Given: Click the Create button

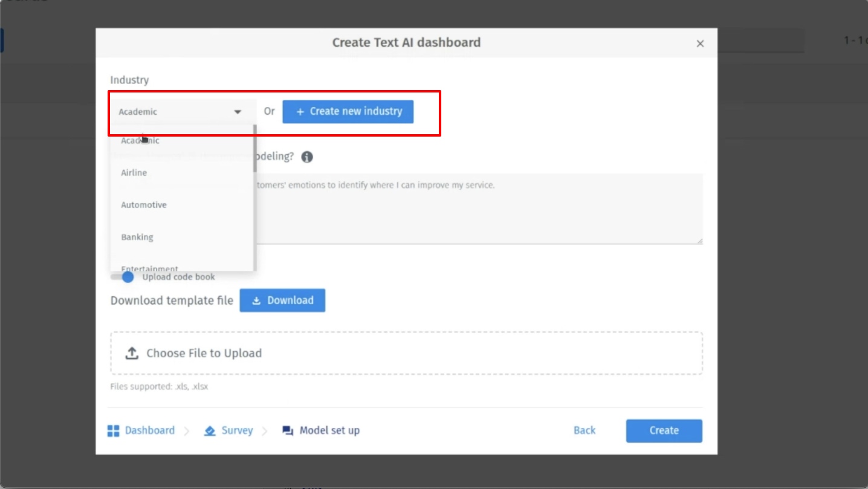Looking at the screenshot, I should [664, 430].
